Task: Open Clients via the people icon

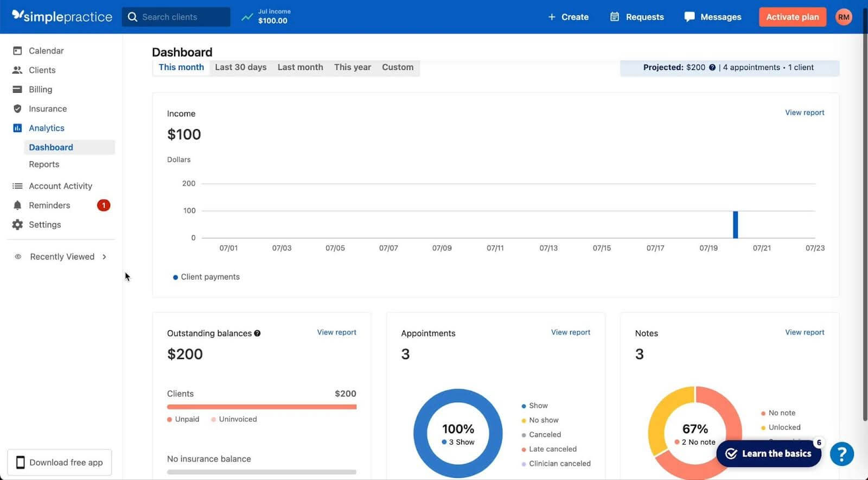Action: point(17,70)
